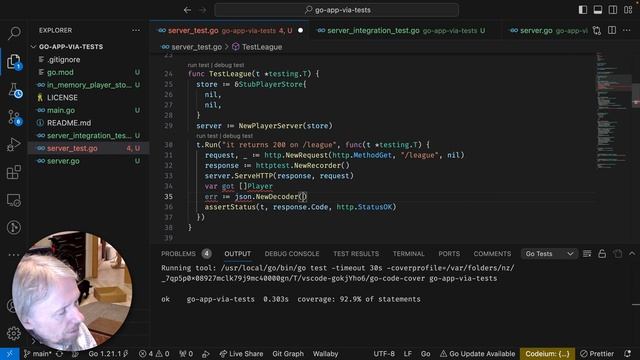Screen dimensions: 640x360
Task: Toggle secondary side bar layout icon
Action: 613,10
